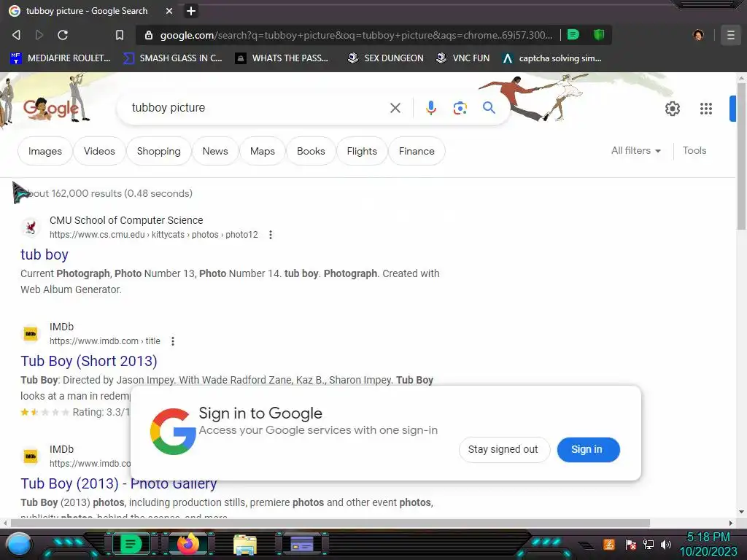Click the search text field
The width and height of the screenshot is (747, 560).
258,108
